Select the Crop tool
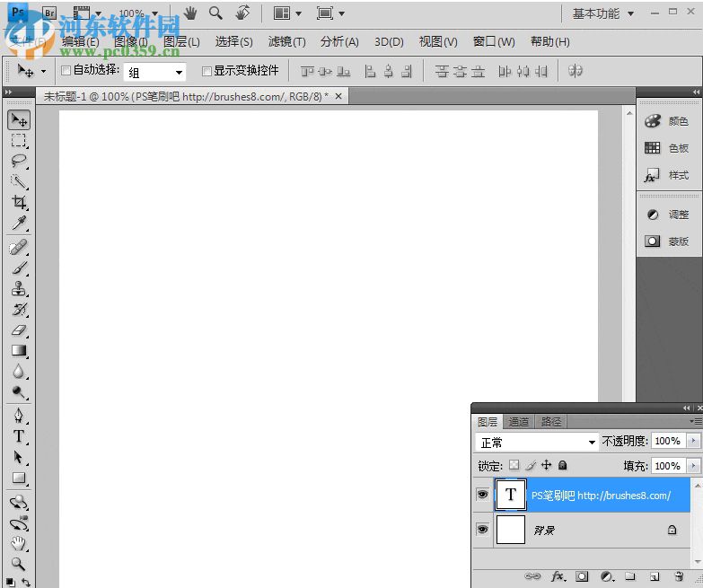Screen dimensions: 703x588 click(19, 203)
